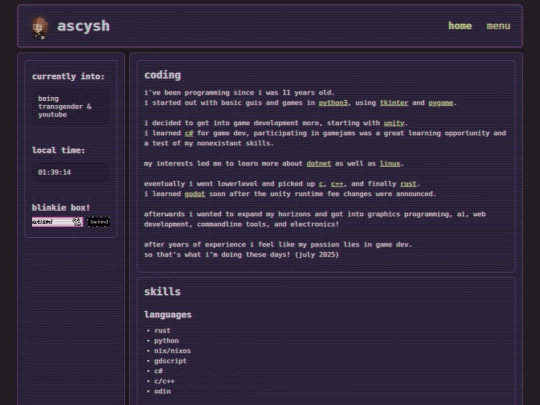Click the 'skills' section heading
The image size is (540, 405).
click(x=162, y=292)
